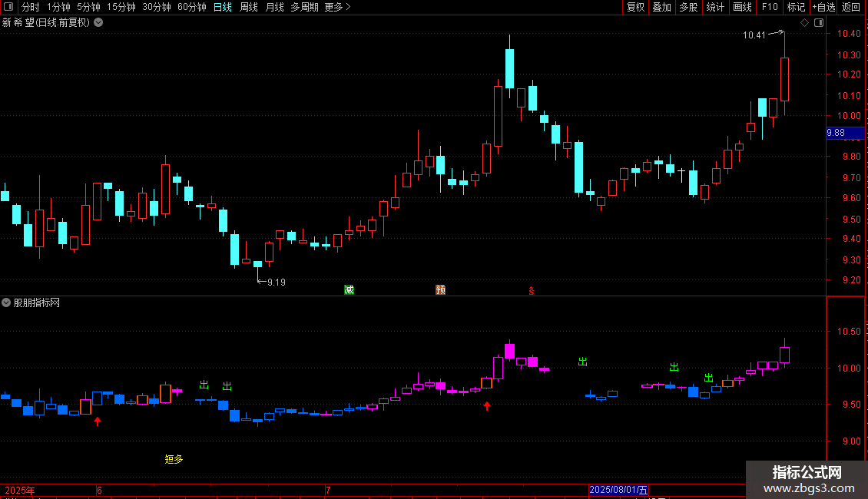
Task: Open F10 company info
Action: pyautogui.click(x=770, y=7)
